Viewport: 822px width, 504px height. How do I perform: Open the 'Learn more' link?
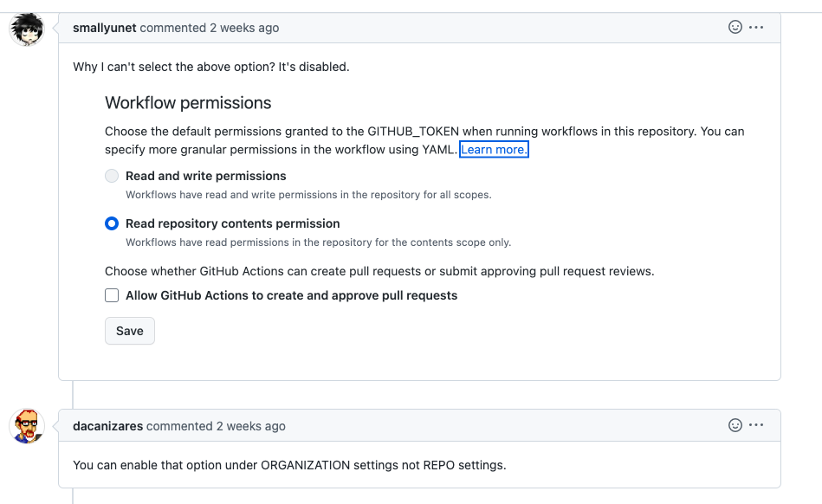pyautogui.click(x=494, y=149)
